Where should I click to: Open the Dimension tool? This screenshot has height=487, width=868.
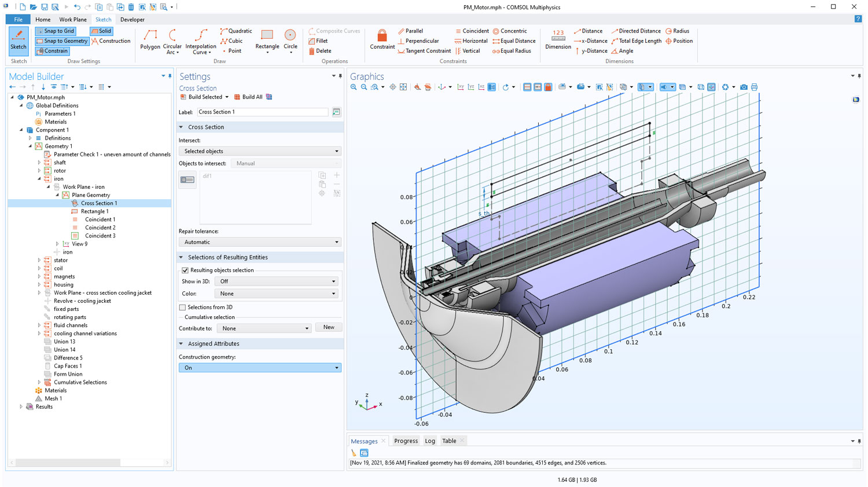[x=558, y=39]
